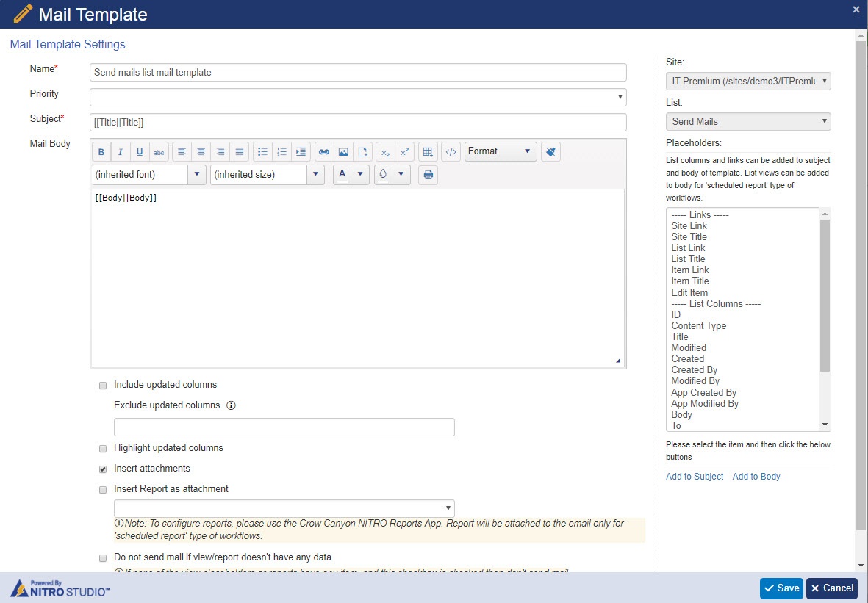
Task: Enable Include updated columns checkbox
Action: point(103,386)
